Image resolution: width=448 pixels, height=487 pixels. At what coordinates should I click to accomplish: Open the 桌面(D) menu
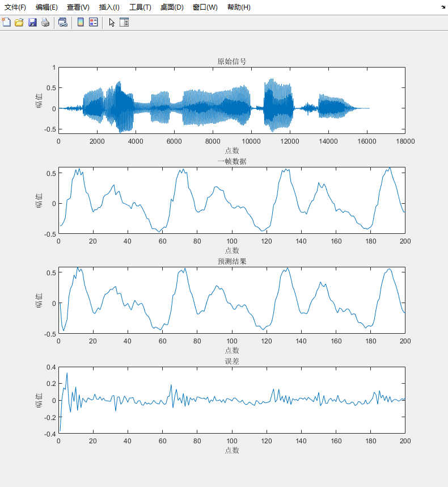172,7
